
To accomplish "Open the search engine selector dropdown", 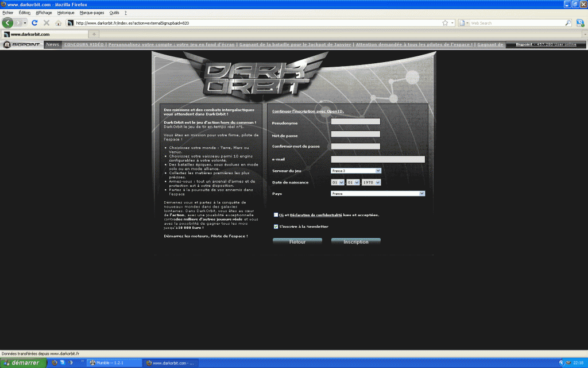I will (x=463, y=23).
